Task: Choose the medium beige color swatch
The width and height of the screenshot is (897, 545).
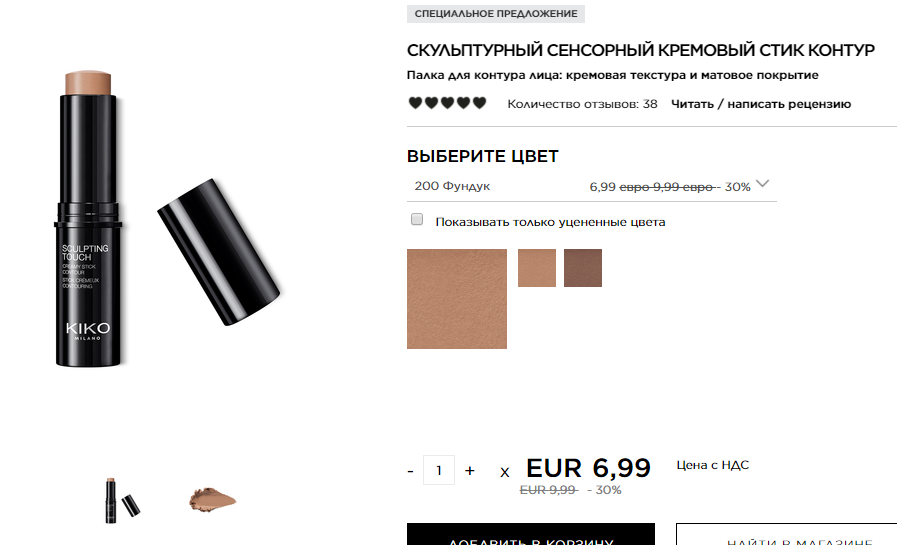Action: pyautogui.click(x=537, y=268)
